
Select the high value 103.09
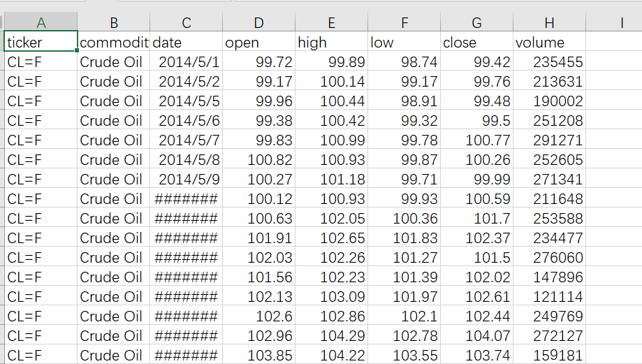(x=331, y=297)
